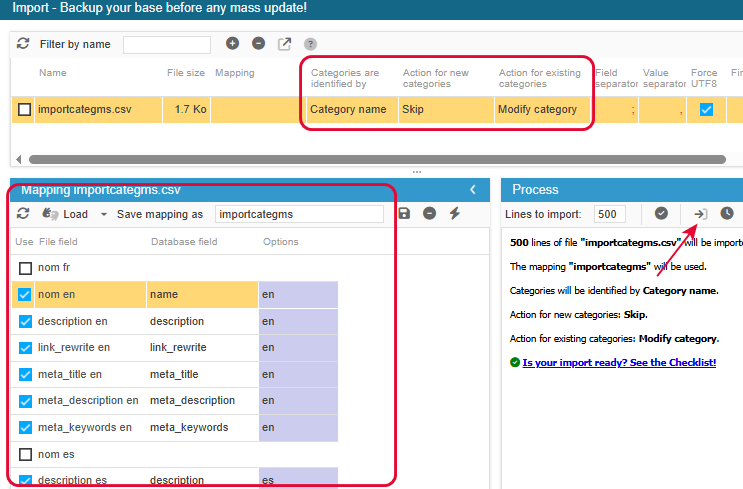Image resolution: width=743 pixels, height=489 pixels.
Task: Enable the 'nom es' field checkbox
Action: [25, 455]
